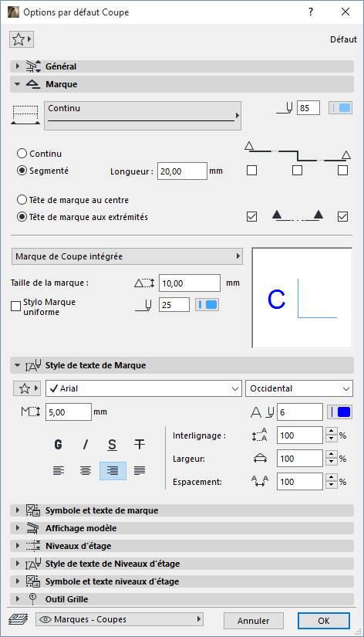
Task: Click the marker size icon beside 10,00
Action: tap(144, 283)
